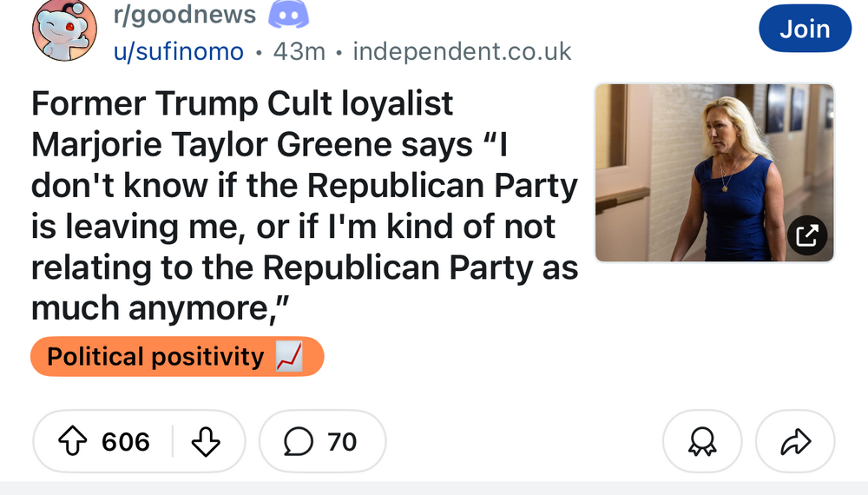Click the chart emoji in the flair

tap(288, 357)
